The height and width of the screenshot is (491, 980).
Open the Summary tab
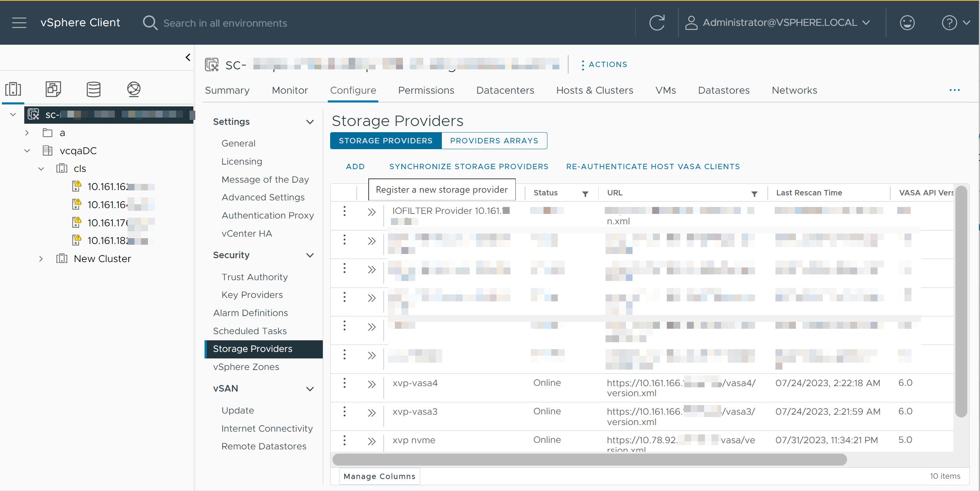point(227,90)
